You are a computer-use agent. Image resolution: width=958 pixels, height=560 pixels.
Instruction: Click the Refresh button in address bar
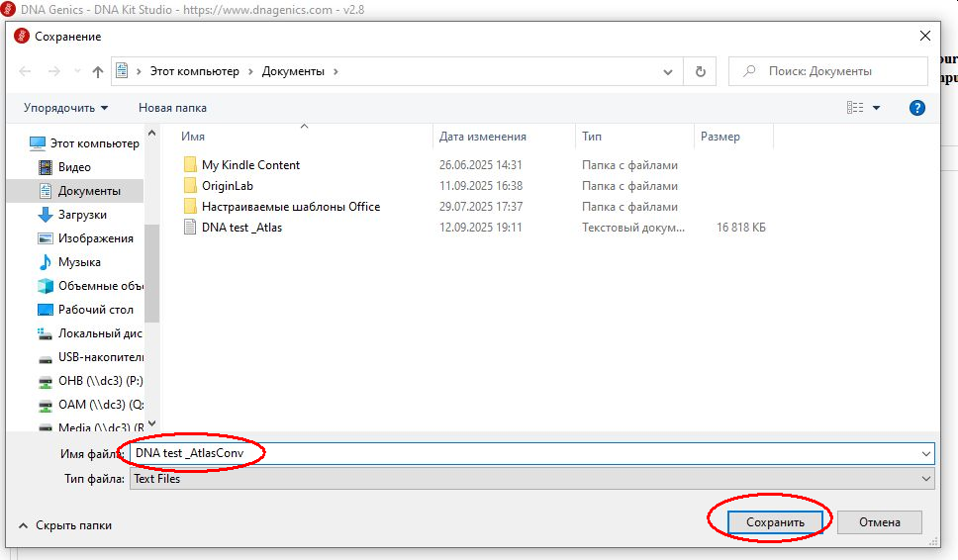(x=701, y=71)
